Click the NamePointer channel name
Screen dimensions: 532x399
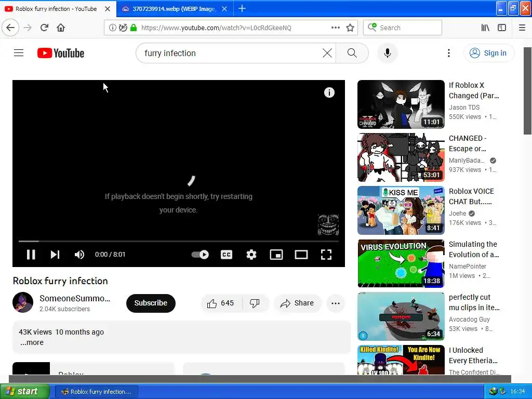click(467, 267)
